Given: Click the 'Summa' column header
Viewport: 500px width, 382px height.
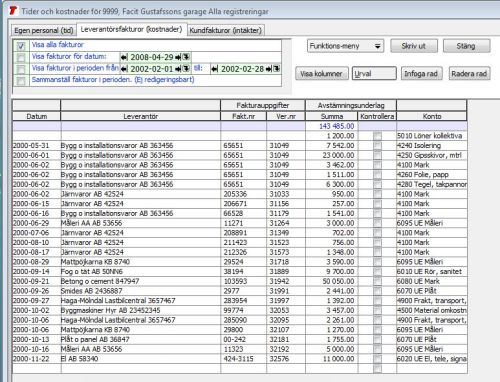Looking at the screenshot, I should coord(332,116).
